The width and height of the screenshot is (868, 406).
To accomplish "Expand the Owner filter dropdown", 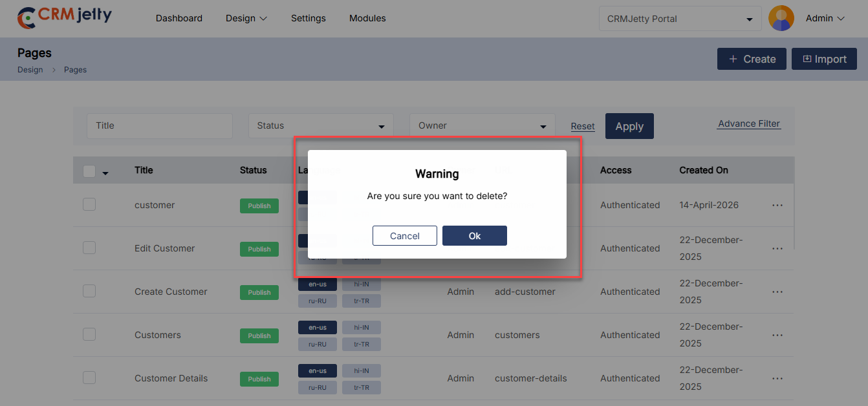I will pos(482,126).
